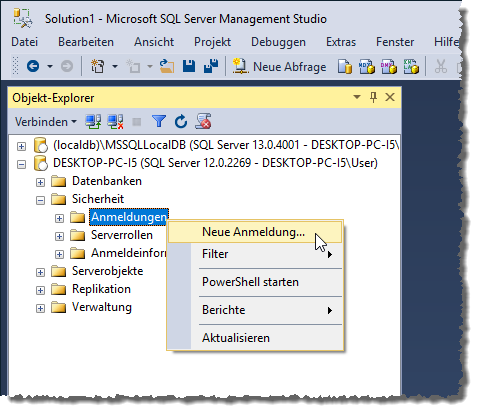479x416 pixels.
Task: Toggle the Objekt-Explorer pin auto-hide icon
Action: tap(373, 97)
